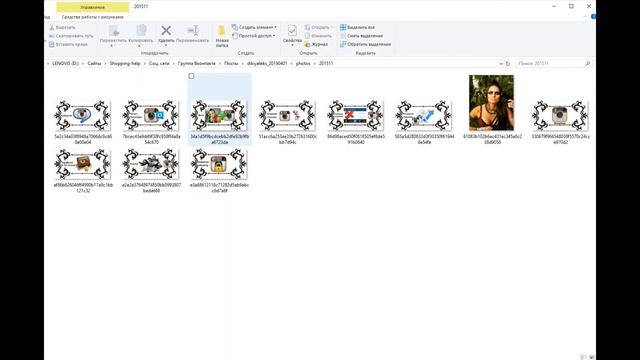
Task: Go to the Посты breadcrumb
Action: [231, 64]
